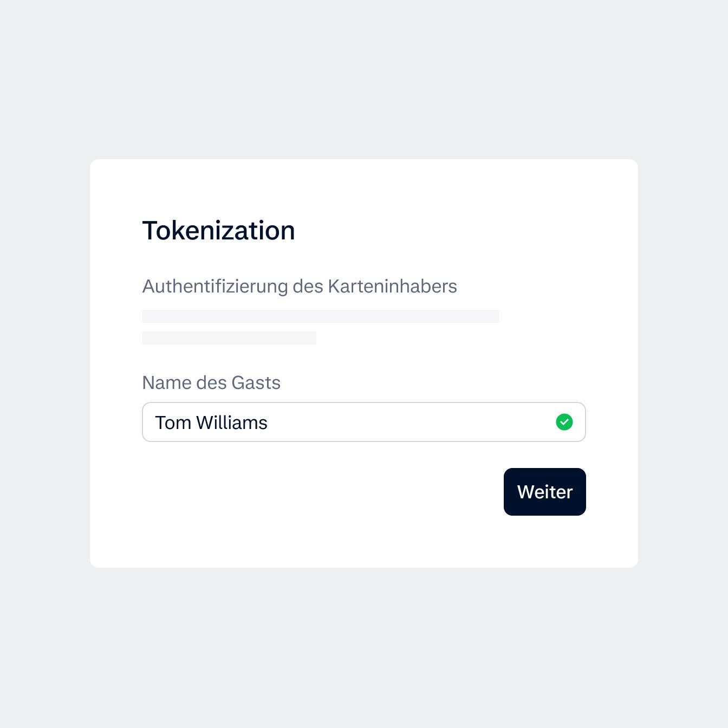728x728 pixels.
Task: Click the word des in the subtitle
Action: (308, 286)
